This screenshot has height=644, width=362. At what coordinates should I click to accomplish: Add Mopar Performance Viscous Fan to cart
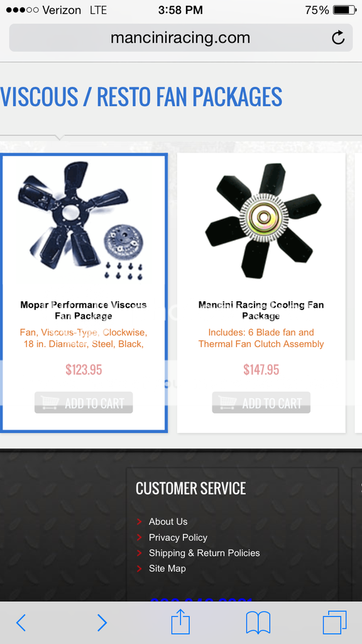(84, 402)
